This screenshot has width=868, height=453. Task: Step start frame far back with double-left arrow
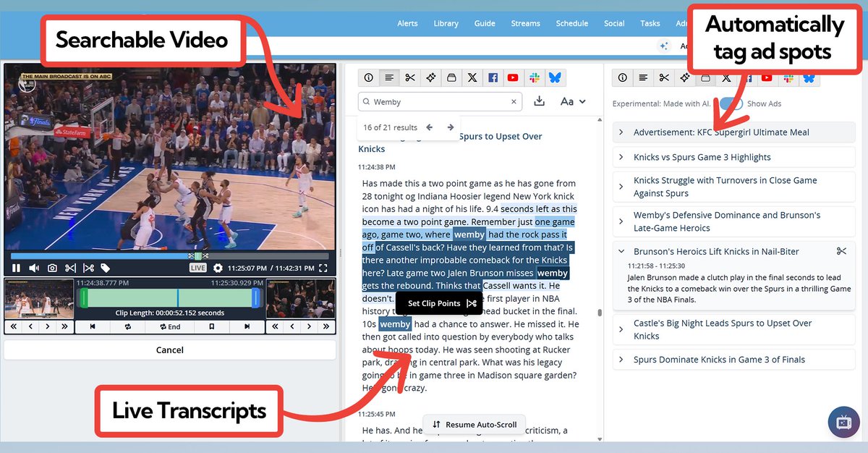(x=13, y=326)
